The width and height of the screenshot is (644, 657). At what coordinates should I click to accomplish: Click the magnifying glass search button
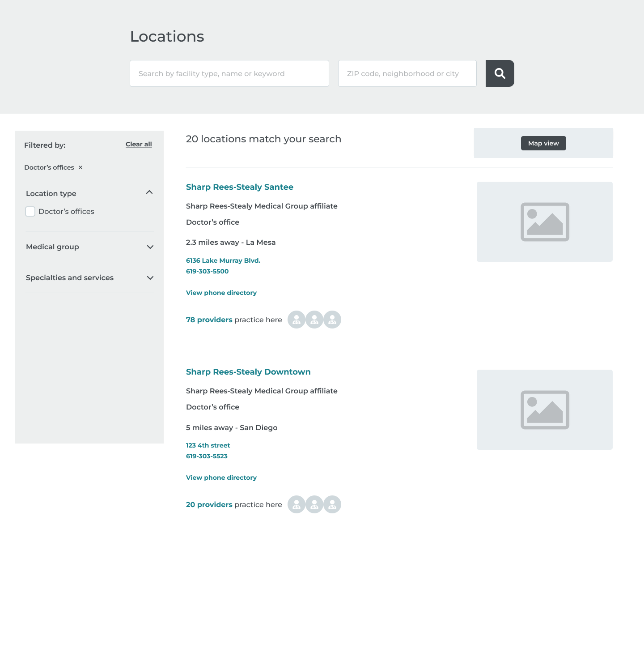point(500,73)
